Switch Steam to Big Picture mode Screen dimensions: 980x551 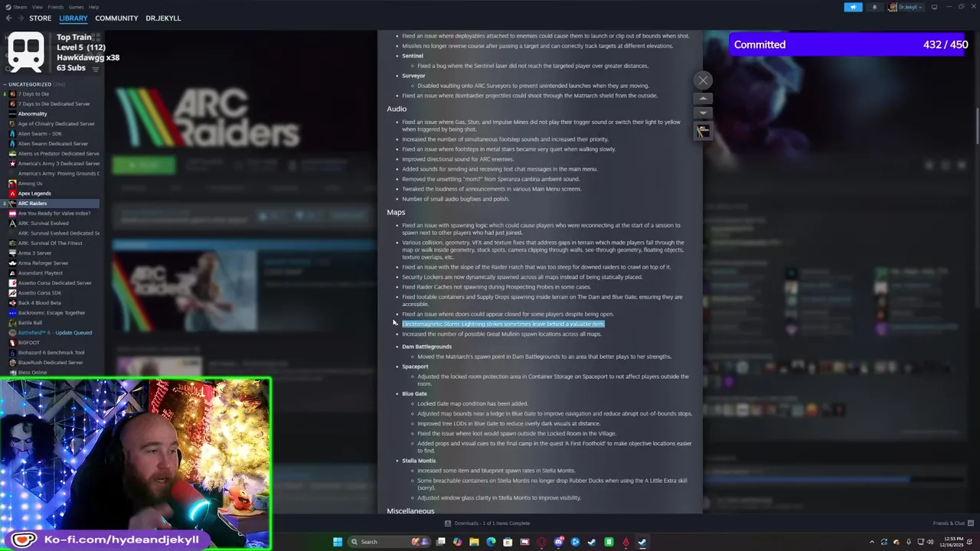tap(934, 7)
